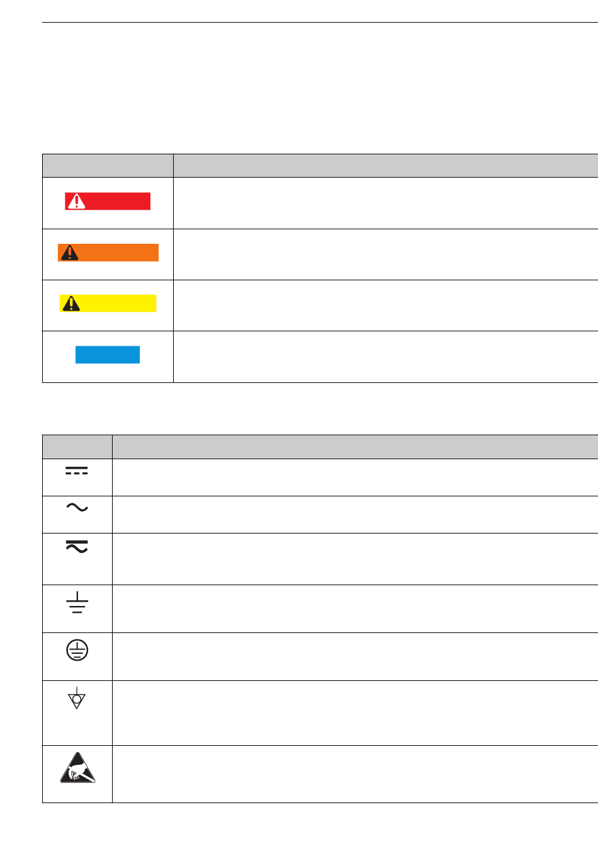The image size is (598, 868).
Task: Click the circled protective earth symbol
Action: (77, 651)
